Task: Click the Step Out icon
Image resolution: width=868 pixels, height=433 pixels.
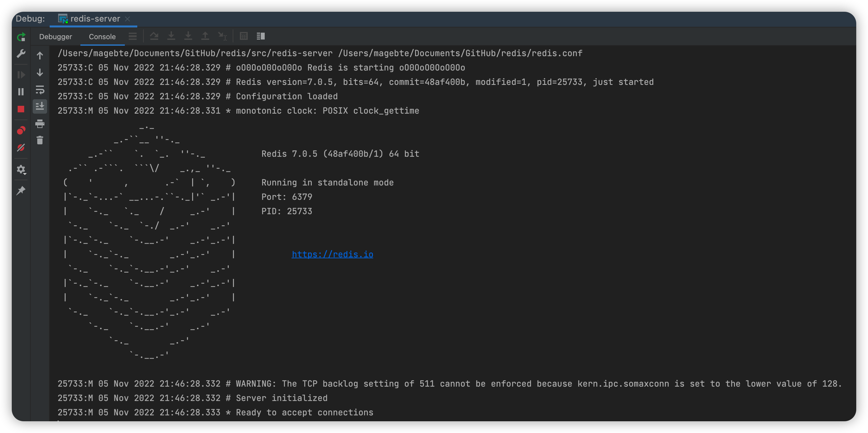Action: tap(205, 36)
